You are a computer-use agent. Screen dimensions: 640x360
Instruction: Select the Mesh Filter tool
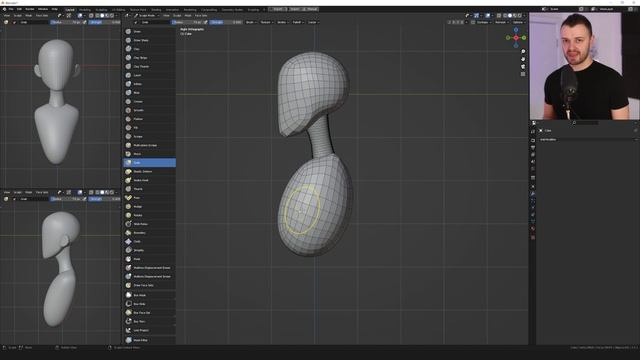(x=149, y=340)
